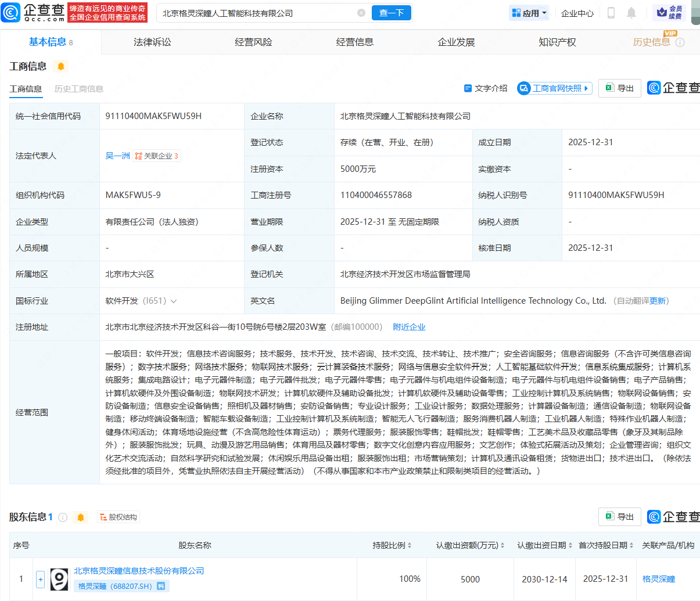Click the bell beside 股东信息 heading
The width and height of the screenshot is (700, 601).
[81, 517]
